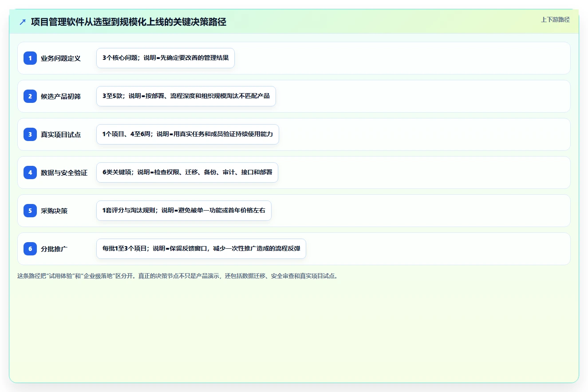Click the 上下游路径 label
The width and height of the screenshot is (588, 392).
(x=555, y=20)
